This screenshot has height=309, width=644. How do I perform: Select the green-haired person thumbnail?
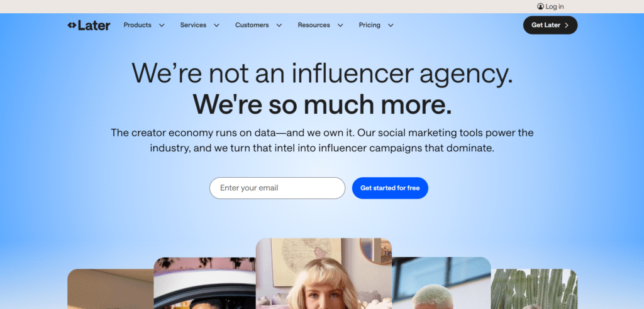[x=441, y=283]
